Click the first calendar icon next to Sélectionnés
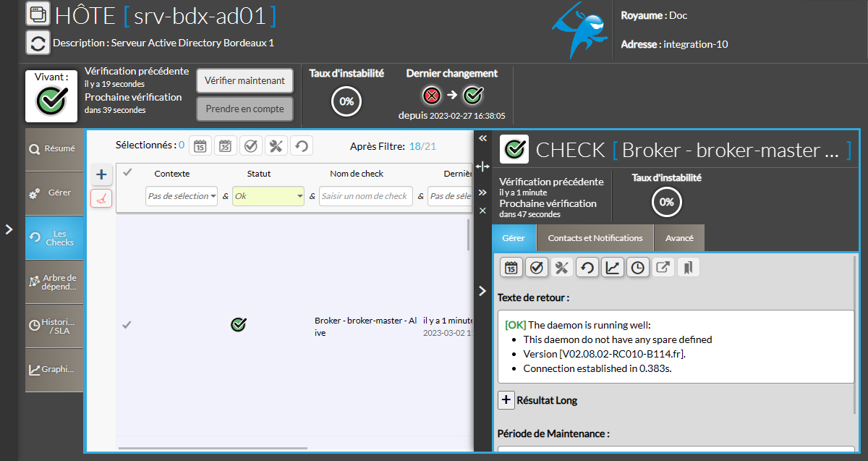 point(200,146)
